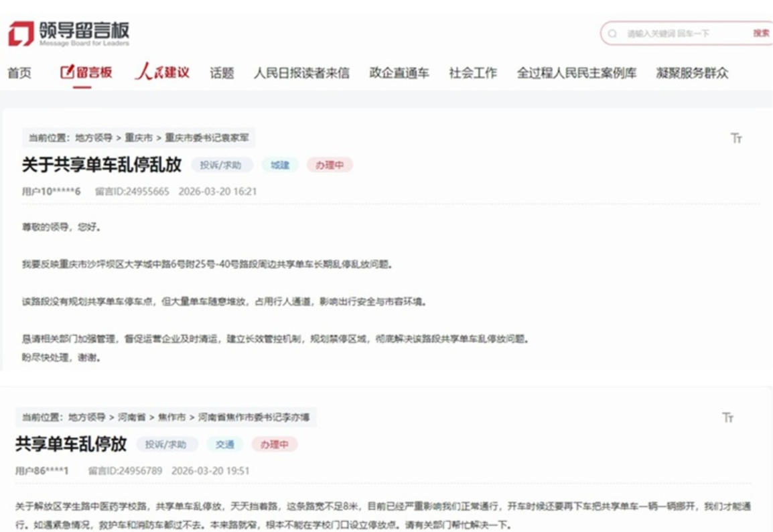Click the 交通 category tag
This screenshot has height=532, width=773.
point(225,445)
